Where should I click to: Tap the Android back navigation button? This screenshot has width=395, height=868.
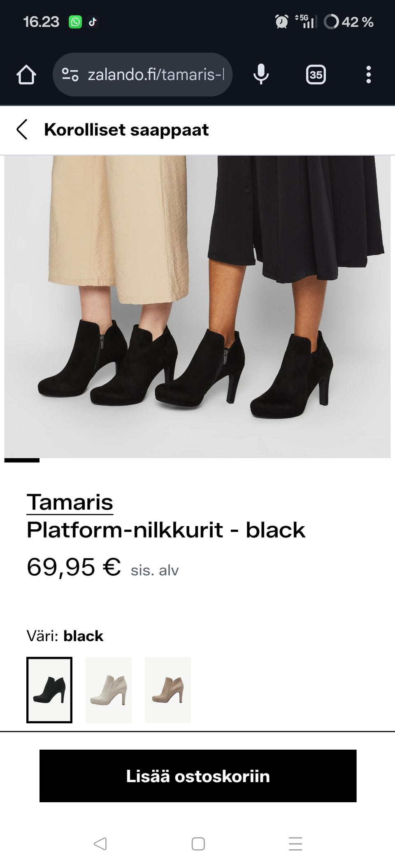100,843
